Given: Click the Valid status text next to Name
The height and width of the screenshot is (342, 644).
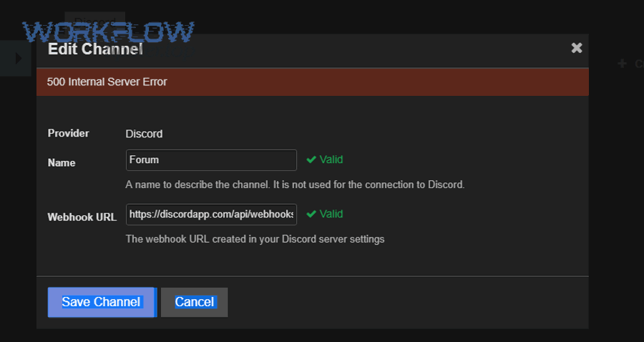Looking at the screenshot, I should click(331, 160).
